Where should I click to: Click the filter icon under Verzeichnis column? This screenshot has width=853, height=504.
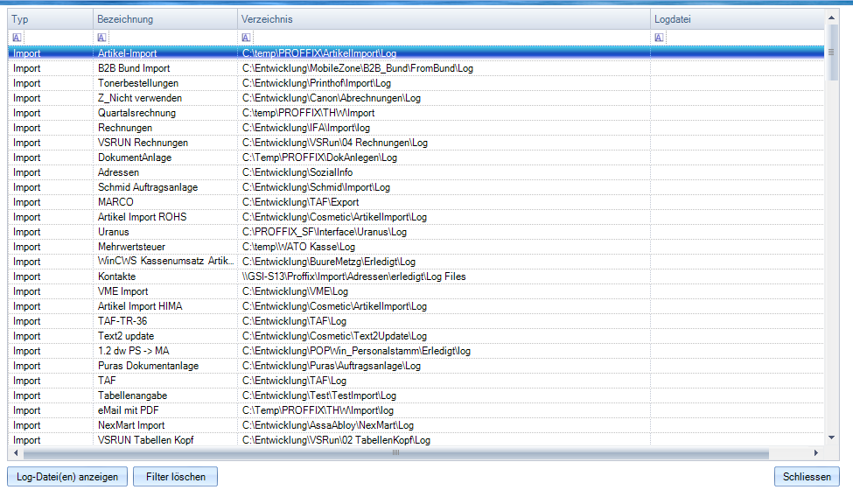point(247,38)
